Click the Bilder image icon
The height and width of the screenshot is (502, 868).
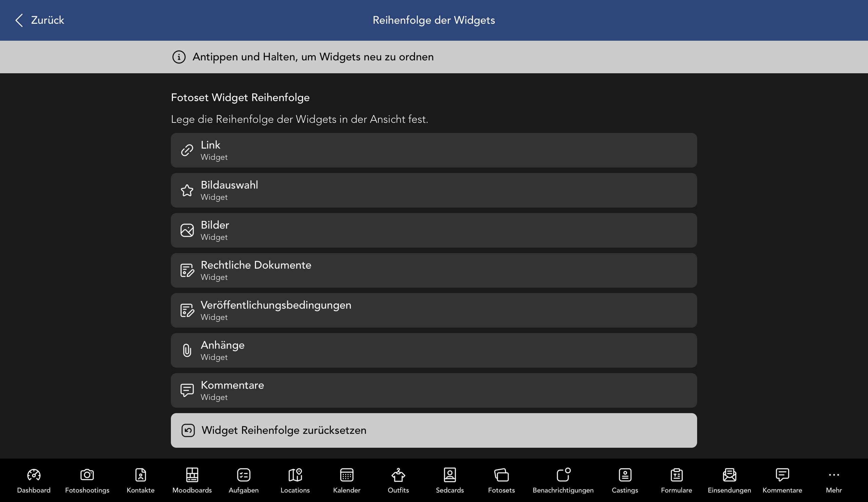(x=187, y=230)
